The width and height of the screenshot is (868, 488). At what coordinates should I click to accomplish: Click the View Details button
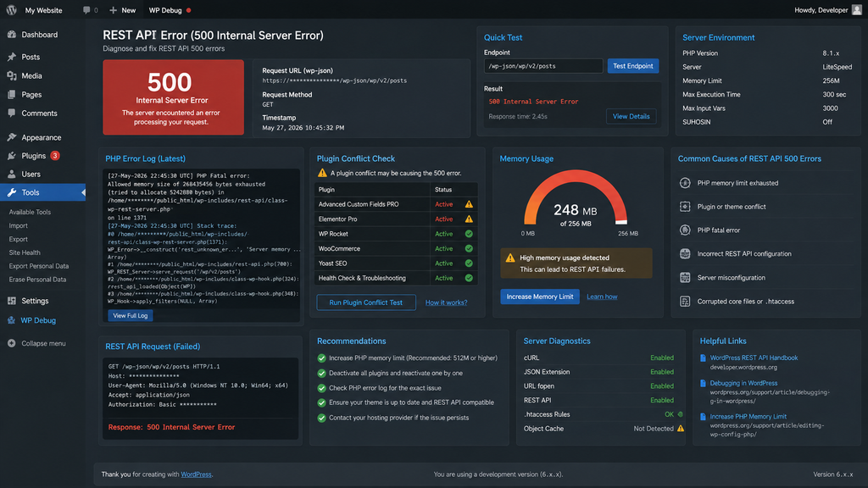pos(631,116)
